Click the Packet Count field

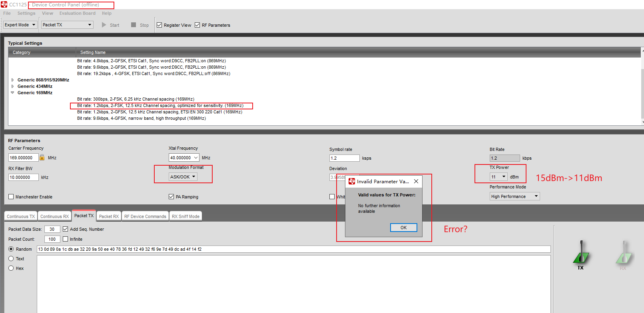click(52, 239)
